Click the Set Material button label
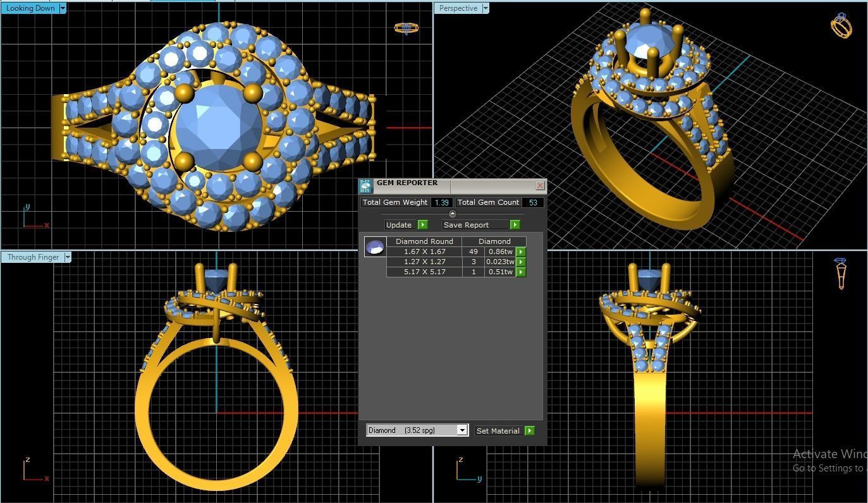The image size is (868, 503). (x=498, y=431)
